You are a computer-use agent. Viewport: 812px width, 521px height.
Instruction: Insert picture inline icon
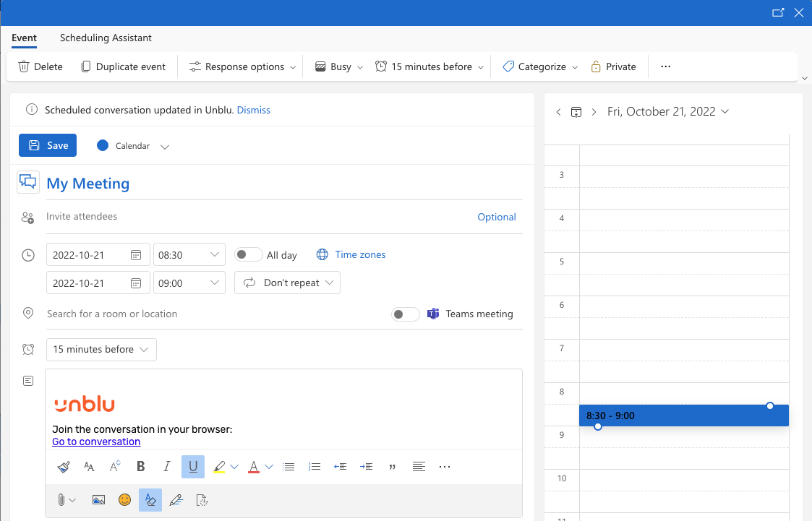click(x=99, y=499)
